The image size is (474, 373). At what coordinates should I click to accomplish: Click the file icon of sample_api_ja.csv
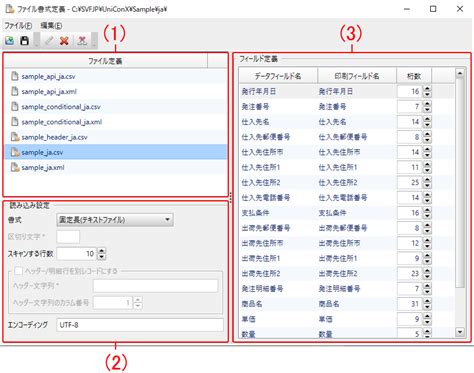coord(15,76)
